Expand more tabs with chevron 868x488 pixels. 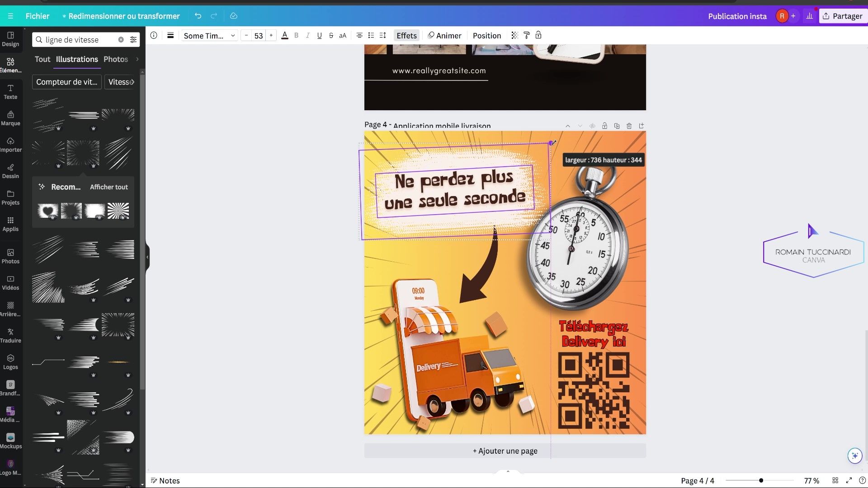click(137, 59)
